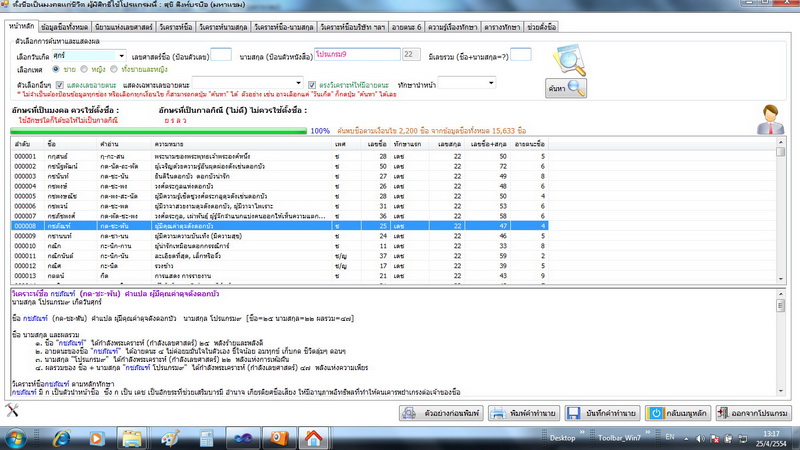
Task: Click บันทึกคำทำนาย save prediction button
Action: 603,413
